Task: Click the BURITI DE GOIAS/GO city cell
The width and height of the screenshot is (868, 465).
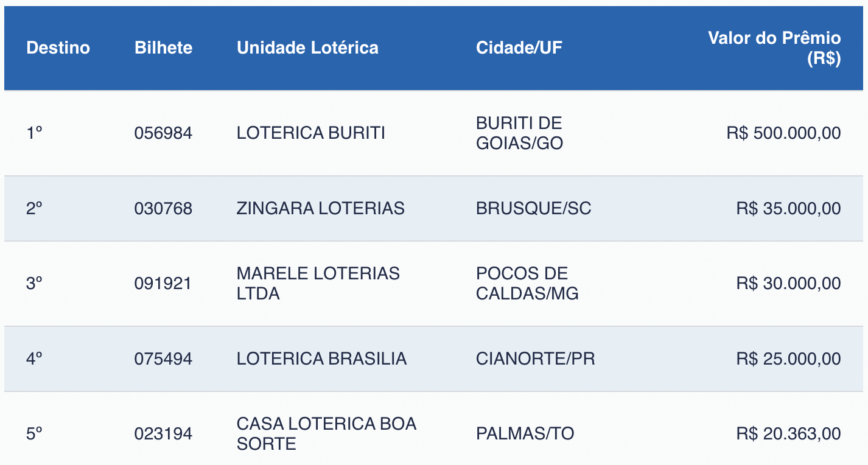Action: point(519,133)
